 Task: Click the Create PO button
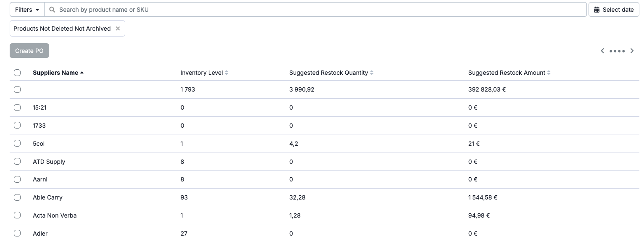(29, 51)
